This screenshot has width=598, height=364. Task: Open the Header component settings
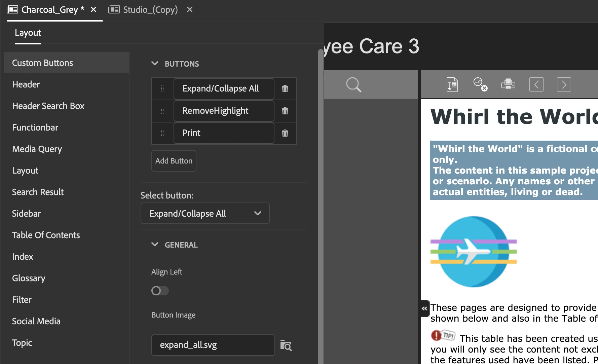67,84
